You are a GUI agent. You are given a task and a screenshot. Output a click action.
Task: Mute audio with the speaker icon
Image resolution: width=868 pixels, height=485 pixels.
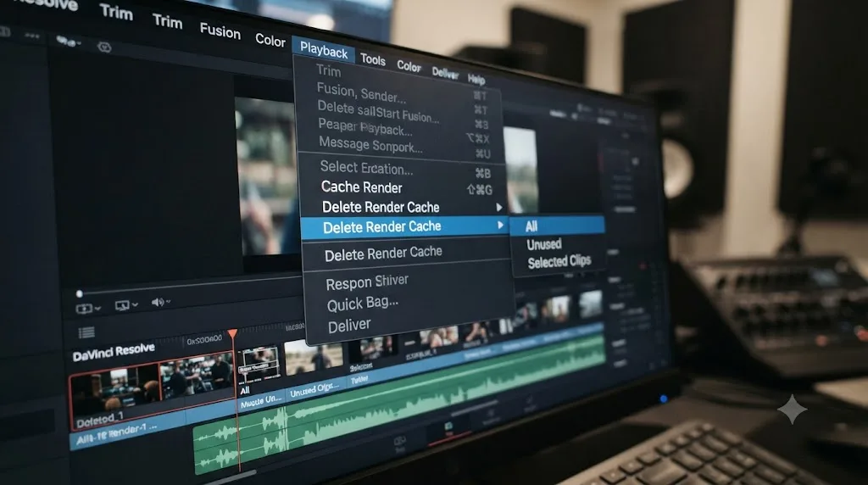pyautogui.click(x=157, y=302)
